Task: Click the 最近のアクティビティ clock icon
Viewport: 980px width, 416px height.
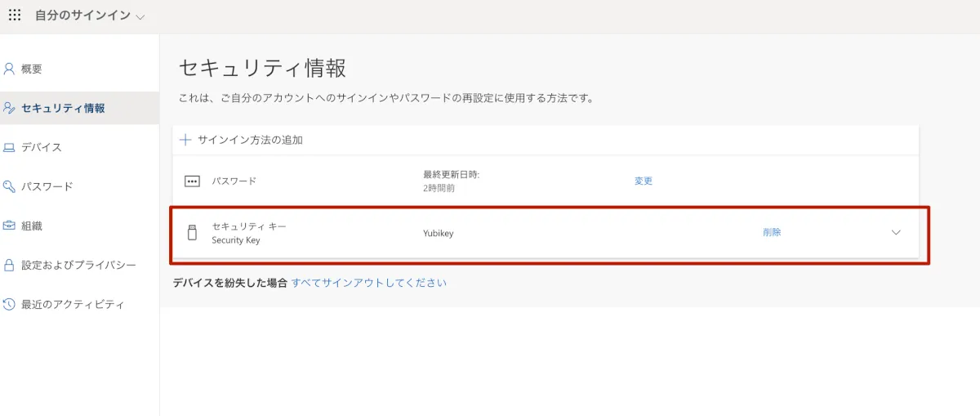Action: tap(9, 304)
